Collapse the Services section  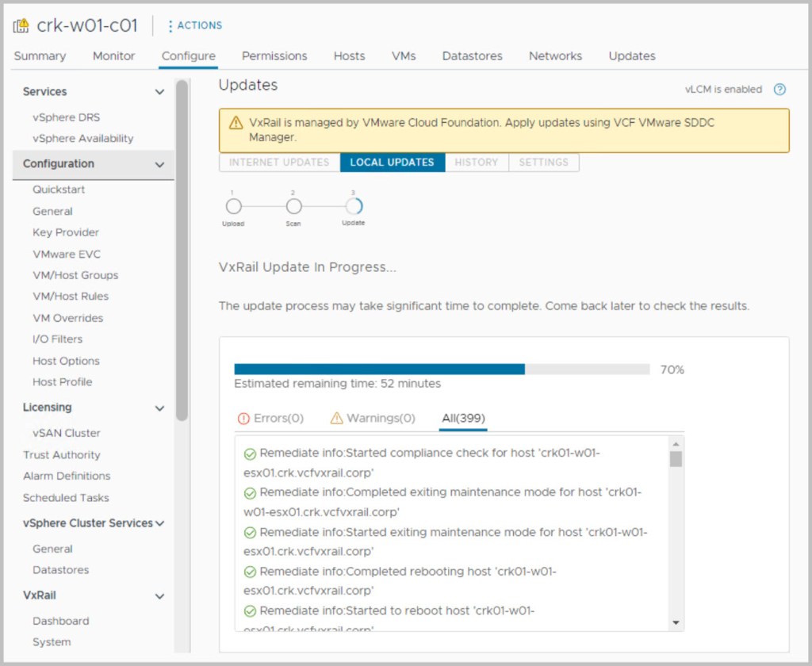point(159,92)
